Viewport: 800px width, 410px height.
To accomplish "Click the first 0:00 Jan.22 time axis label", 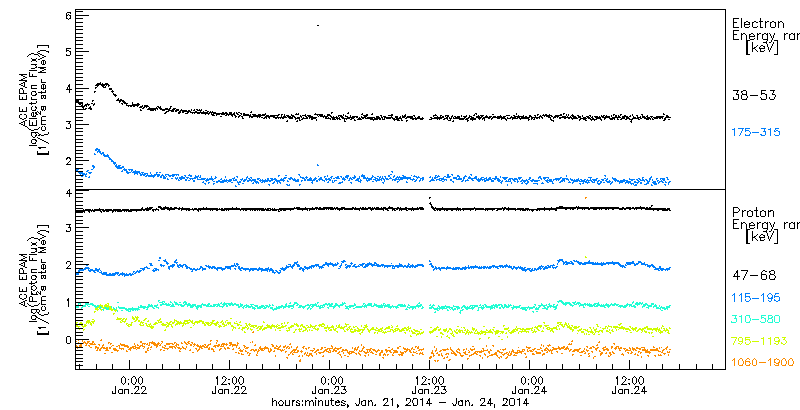I will [x=130, y=385].
